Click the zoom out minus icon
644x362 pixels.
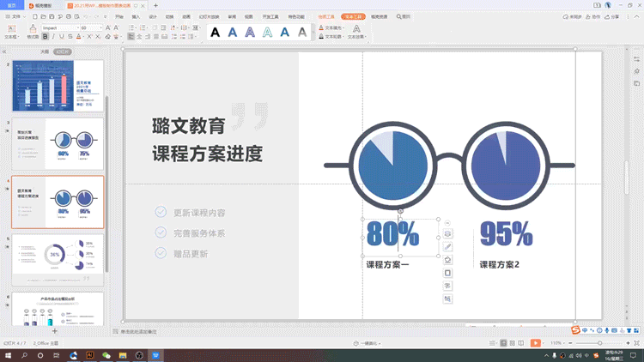pyautogui.click(x=570, y=343)
